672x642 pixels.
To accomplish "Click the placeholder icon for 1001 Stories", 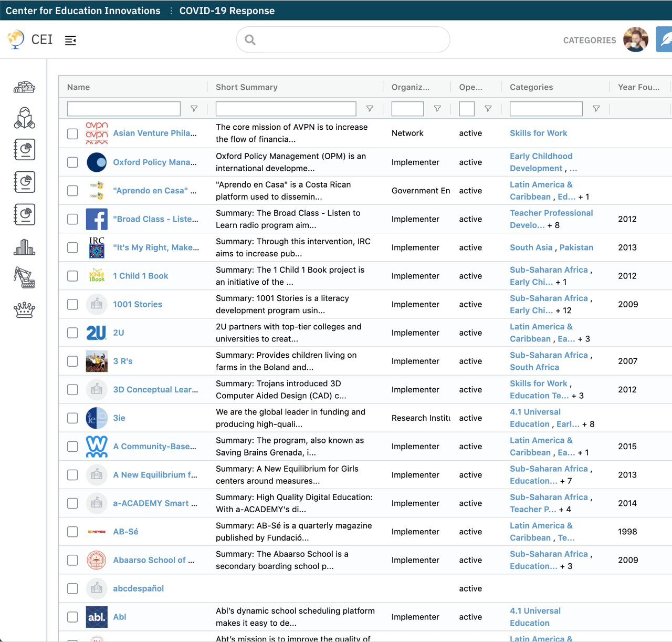I will (x=97, y=304).
